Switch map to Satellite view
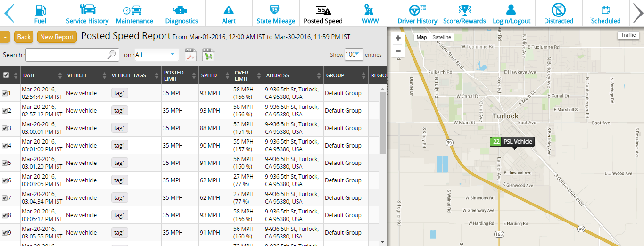The height and width of the screenshot is (246, 644). pyautogui.click(x=442, y=37)
